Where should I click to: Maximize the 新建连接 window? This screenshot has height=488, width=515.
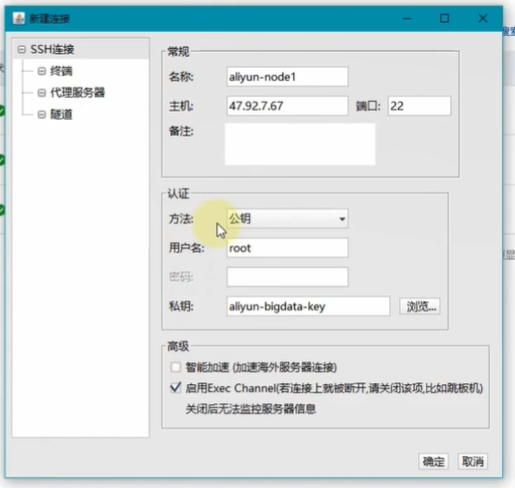click(x=444, y=18)
